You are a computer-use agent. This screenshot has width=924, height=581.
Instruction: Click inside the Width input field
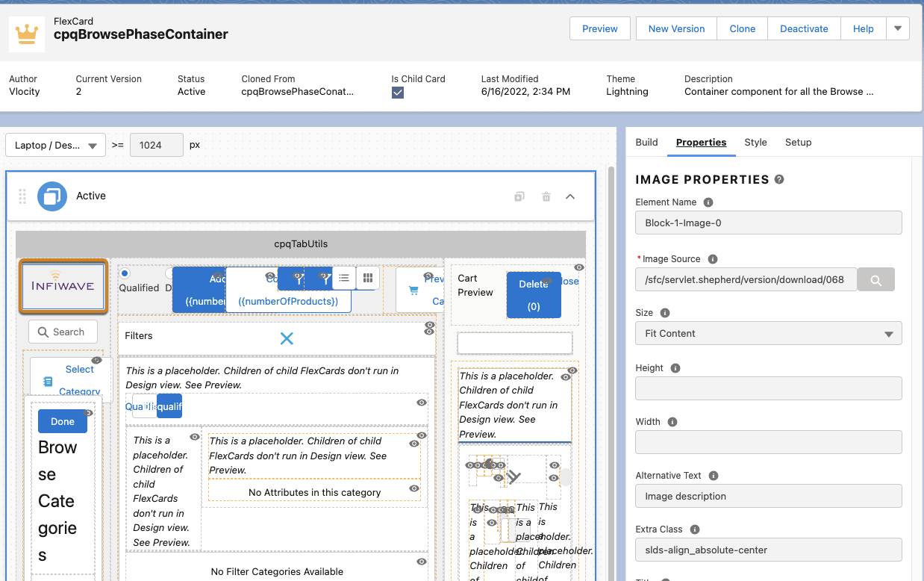(x=768, y=442)
